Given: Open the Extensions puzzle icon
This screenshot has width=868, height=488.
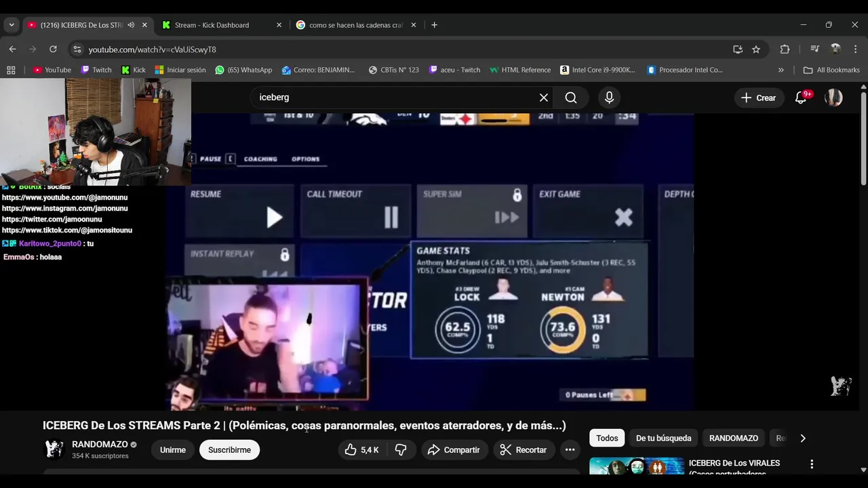Looking at the screenshot, I should [x=785, y=49].
